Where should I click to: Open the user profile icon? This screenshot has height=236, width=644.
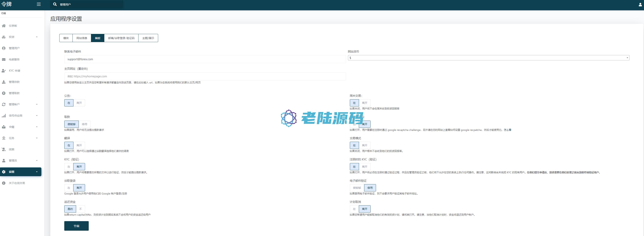(x=640, y=5)
